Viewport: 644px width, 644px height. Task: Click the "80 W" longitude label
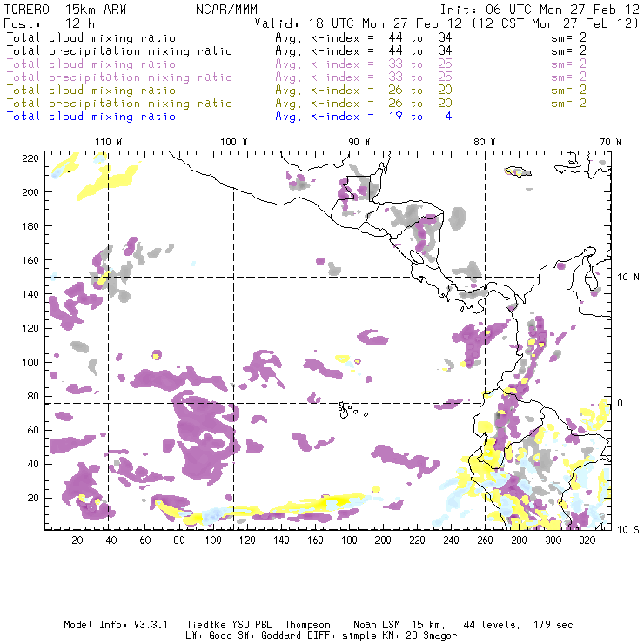[x=484, y=142]
